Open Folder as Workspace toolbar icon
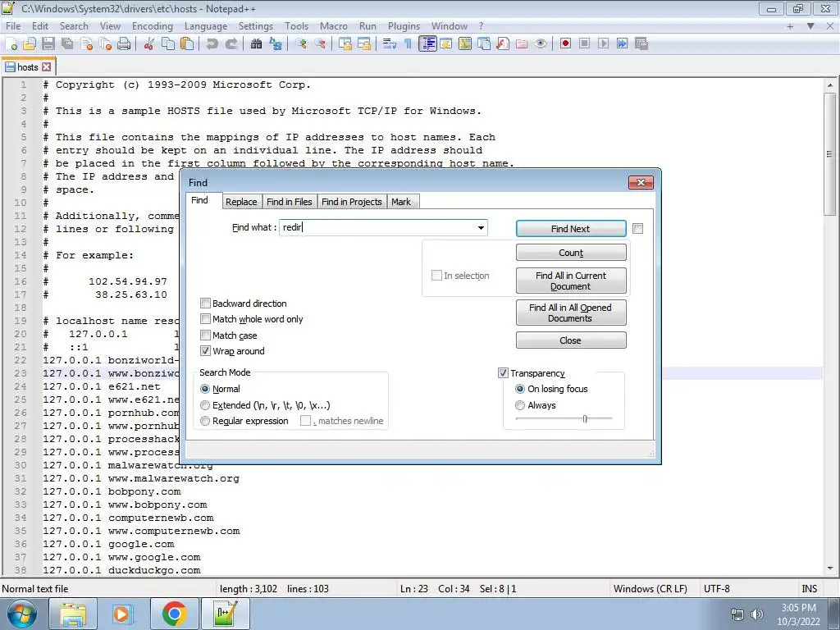 coord(521,44)
